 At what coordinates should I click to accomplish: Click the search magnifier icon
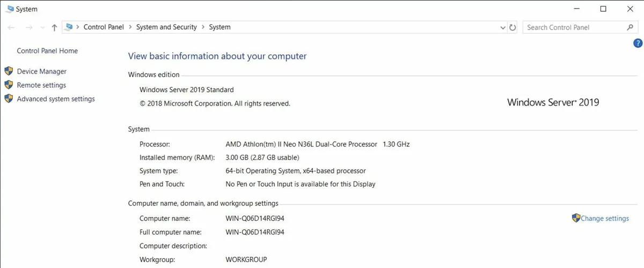[630, 27]
